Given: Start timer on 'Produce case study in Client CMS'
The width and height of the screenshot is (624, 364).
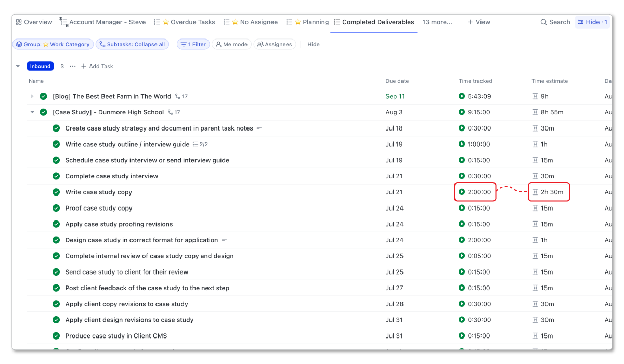Looking at the screenshot, I should 461,336.
